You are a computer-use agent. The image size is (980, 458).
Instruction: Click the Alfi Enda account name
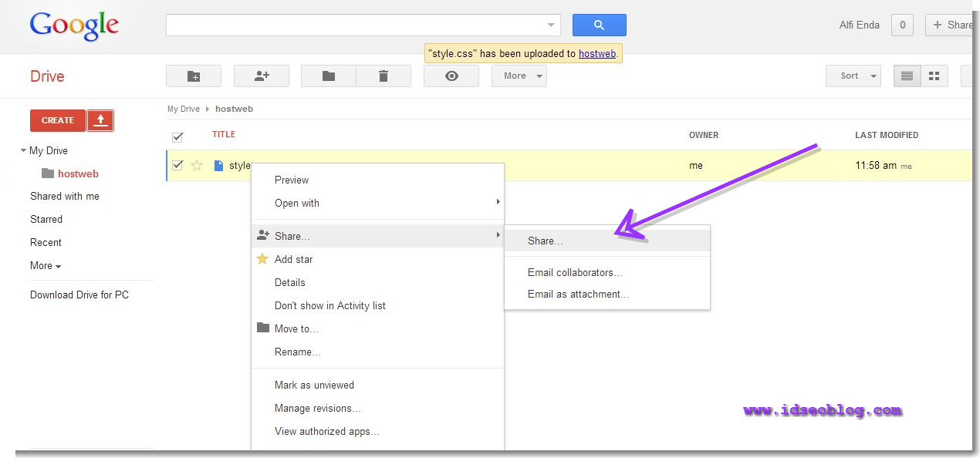point(860,25)
